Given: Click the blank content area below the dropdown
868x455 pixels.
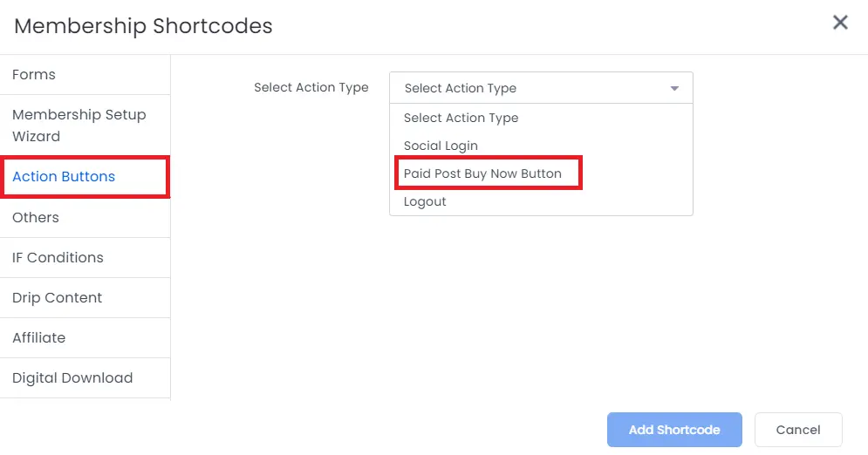Looking at the screenshot, I should [x=519, y=309].
